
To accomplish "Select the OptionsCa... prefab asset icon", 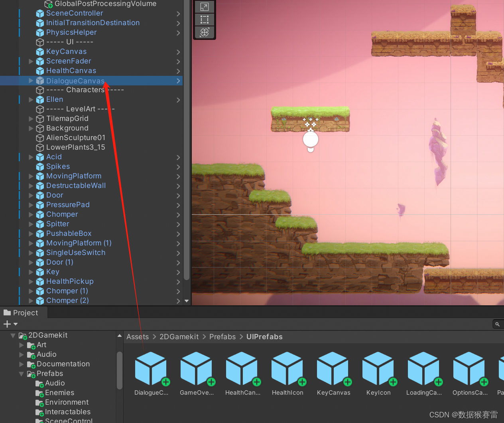I will 469,368.
